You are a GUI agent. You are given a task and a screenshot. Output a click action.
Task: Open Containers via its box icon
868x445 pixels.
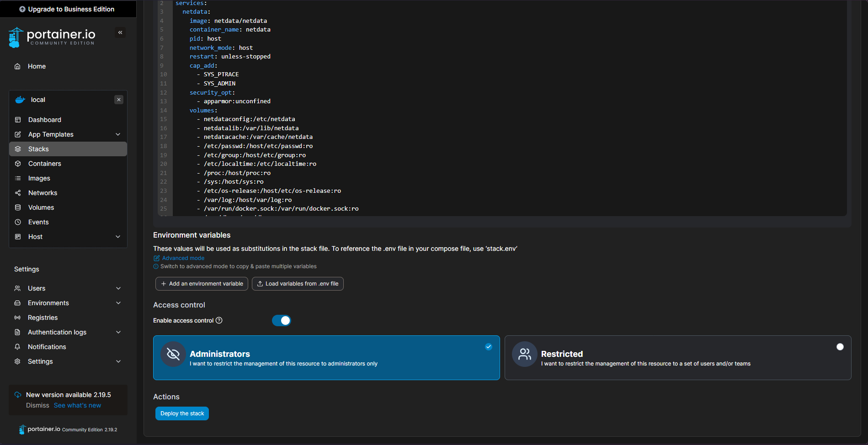[x=18, y=163]
